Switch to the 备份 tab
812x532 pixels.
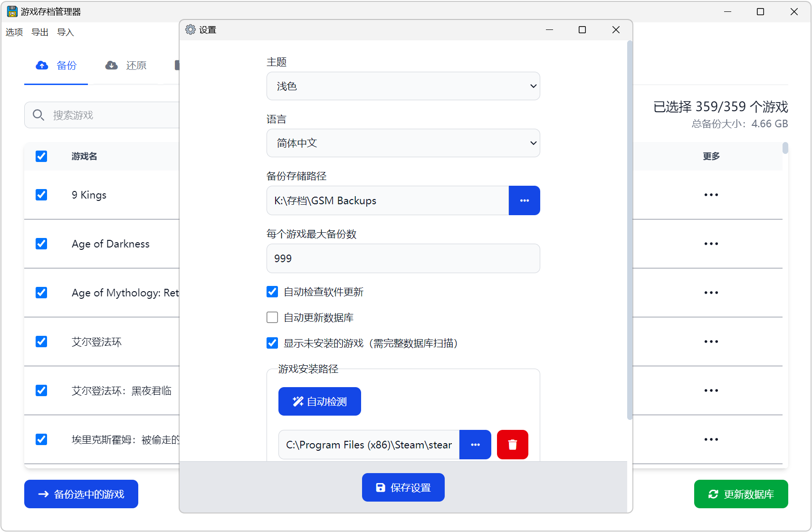coord(56,66)
